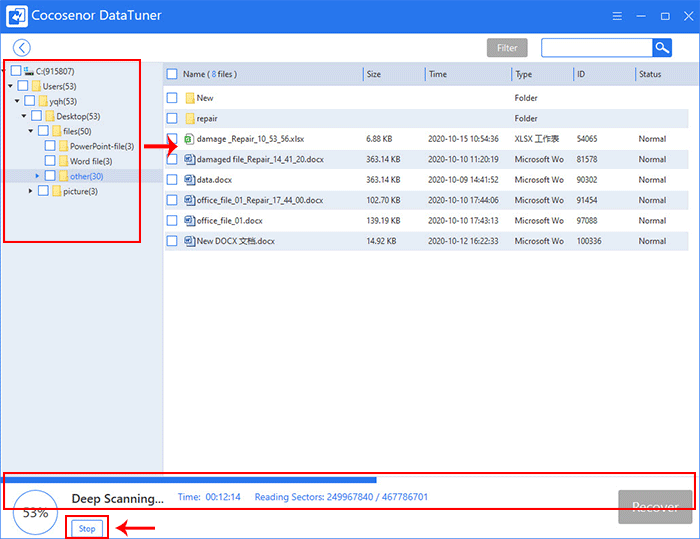This screenshot has width=700, height=539.
Task: Sort by the Time column header
Action: click(x=438, y=74)
